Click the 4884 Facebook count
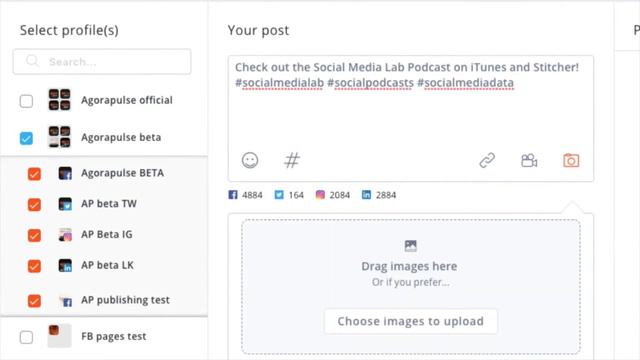640x360 pixels. tap(252, 195)
